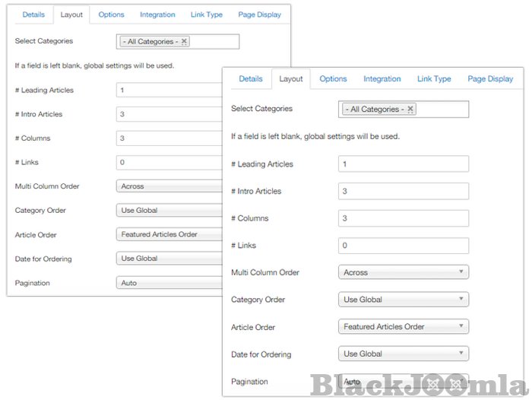Screen dimensions: 532x400
Task: Open Page Display tab in front panel
Action: point(490,79)
